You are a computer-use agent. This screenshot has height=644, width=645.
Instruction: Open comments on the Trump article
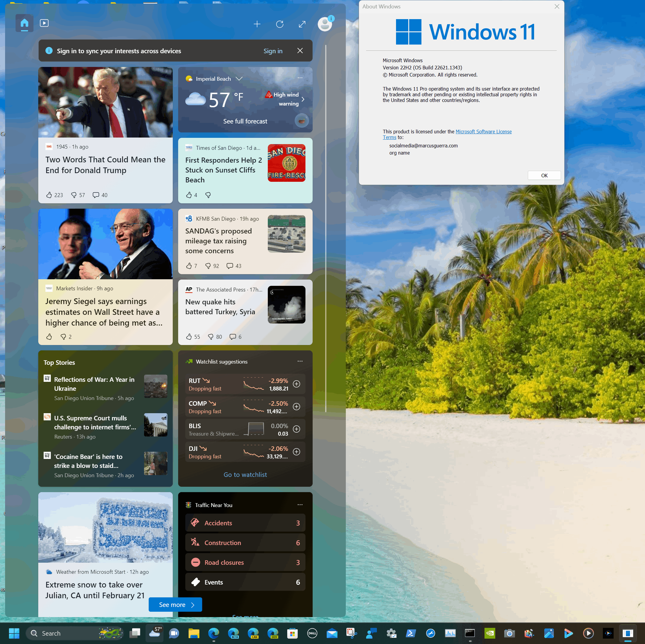[x=96, y=195]
